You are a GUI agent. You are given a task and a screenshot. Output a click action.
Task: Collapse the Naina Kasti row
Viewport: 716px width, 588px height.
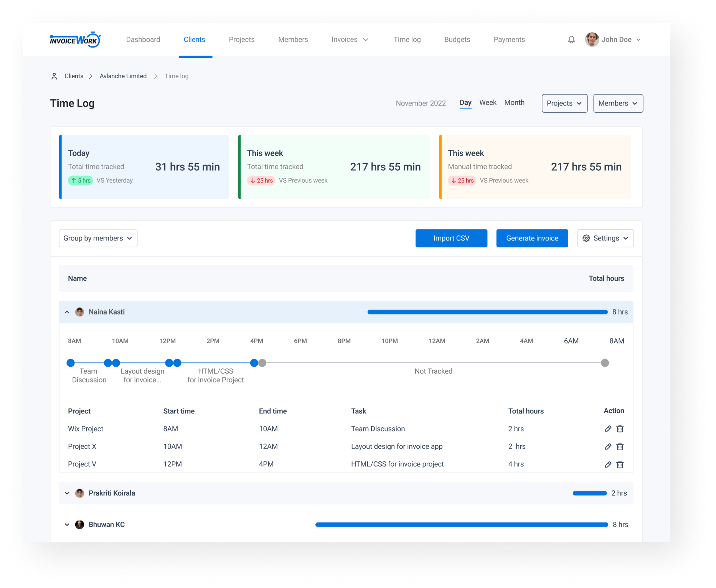click(67, 312)
